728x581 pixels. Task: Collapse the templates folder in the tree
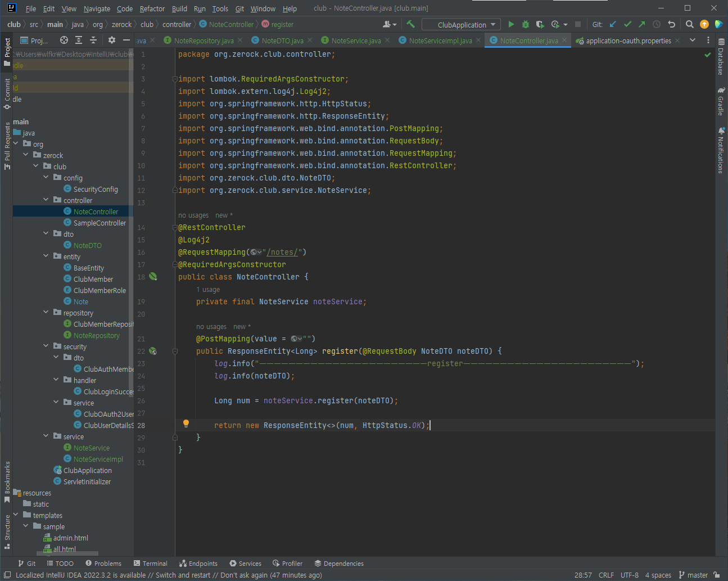[x=16, y=515]
